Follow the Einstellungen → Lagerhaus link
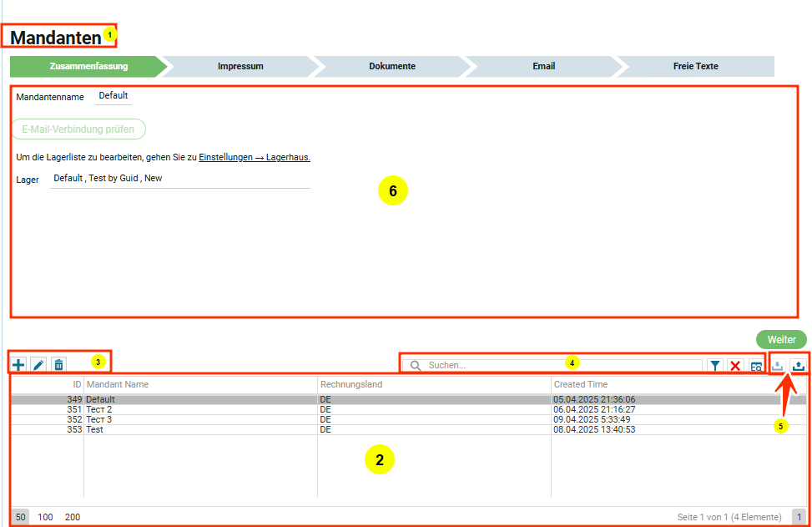The image size is (812, 527). (x=254, y=157)
